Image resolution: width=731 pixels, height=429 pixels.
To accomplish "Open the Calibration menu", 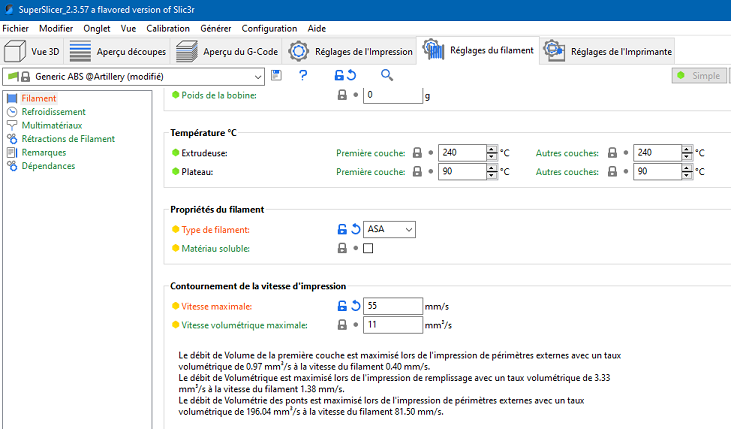I will tap(168, 28).
